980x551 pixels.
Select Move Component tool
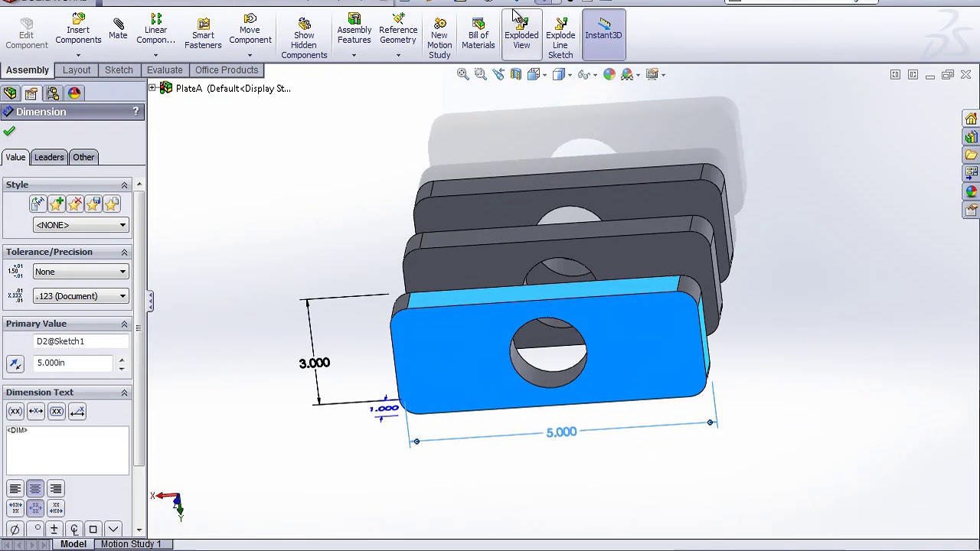coord(250,31)
